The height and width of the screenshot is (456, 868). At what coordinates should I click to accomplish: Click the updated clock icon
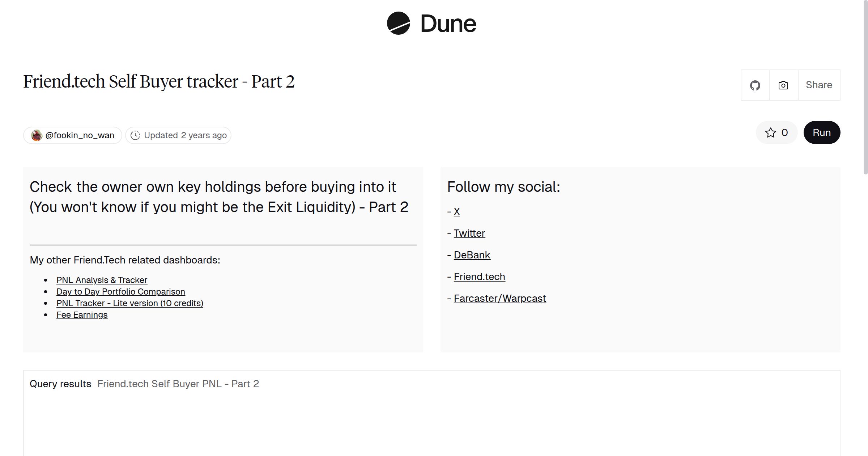pos(135,135)
